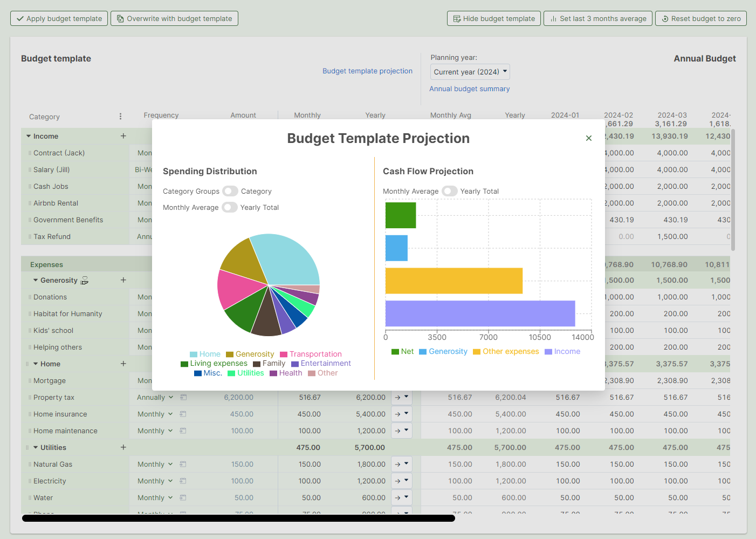Click the plus icon beside Income
Image resolution: width=756 pixels, height=539 pixels.
click(123, 136)
